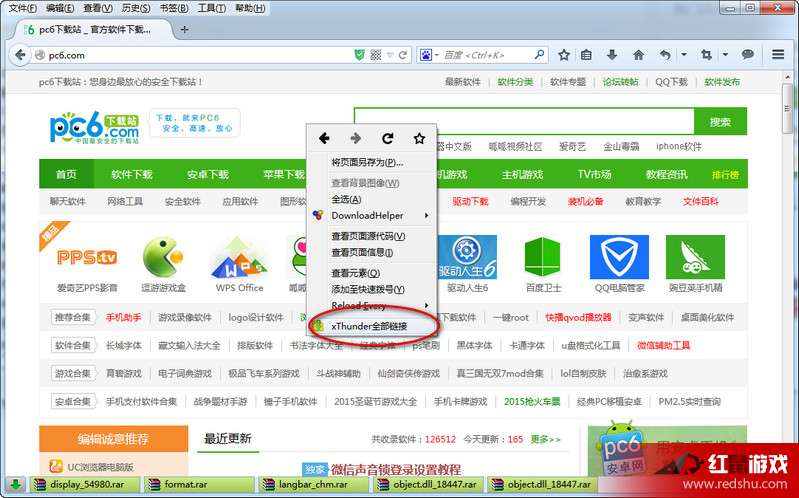Open the TV市场 navigation link

pos(594,174)
